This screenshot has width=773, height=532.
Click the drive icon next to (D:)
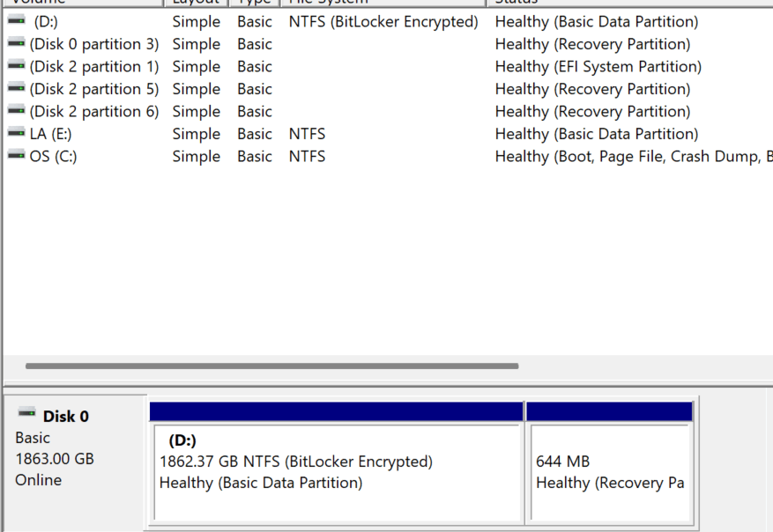pos(14,21)
